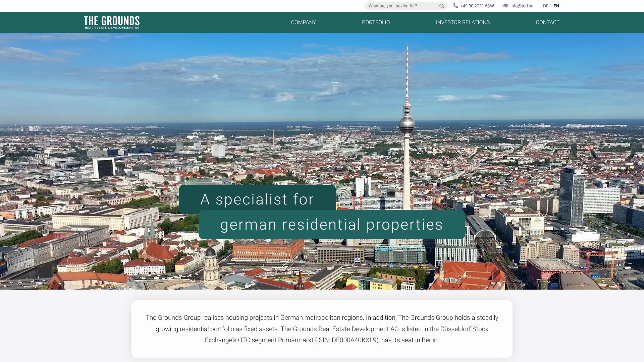Click 'REAL ESTATE DEVELOPMENT AG' logo subtitle
The width and height of the screenshot is (644, 362).
[x=112, y=28]
